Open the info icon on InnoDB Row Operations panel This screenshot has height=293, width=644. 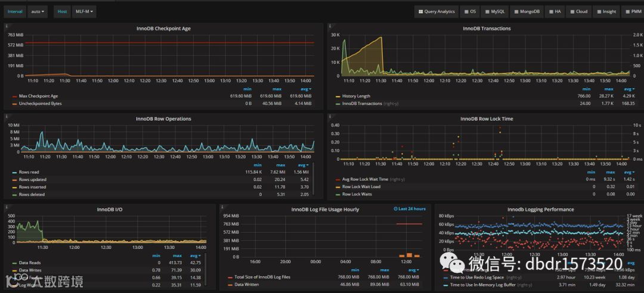coord(6,116)
